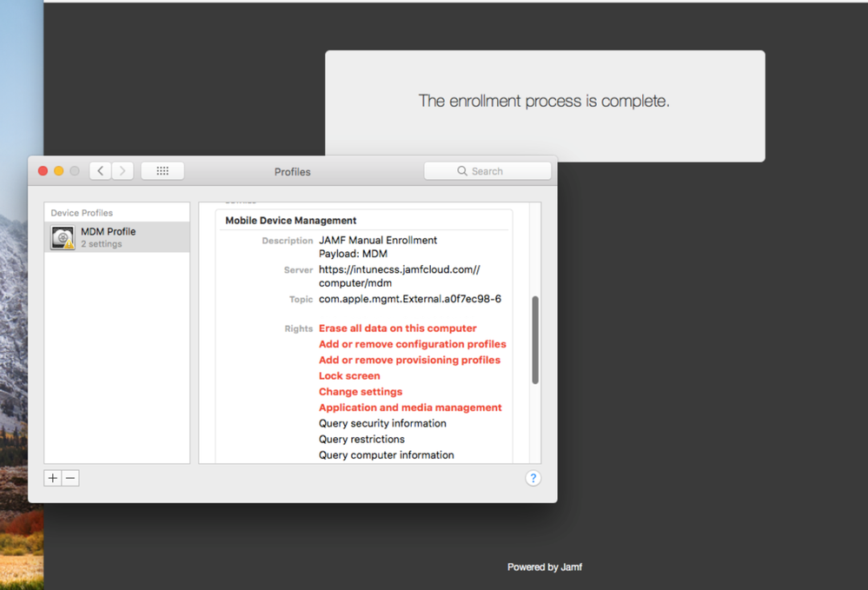Minimize the Profiles window
This screenshot has width=868, height=590.
point(59,171)
